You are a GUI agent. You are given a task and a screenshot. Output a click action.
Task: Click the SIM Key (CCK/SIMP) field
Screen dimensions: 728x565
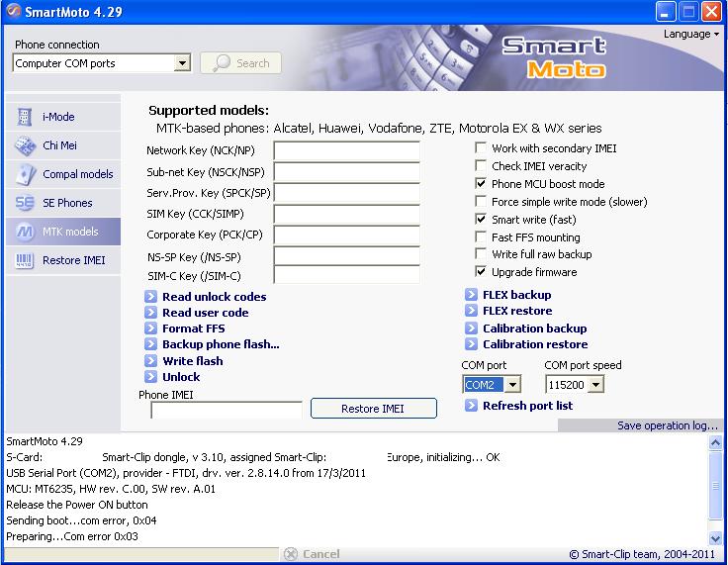[347, 214]
